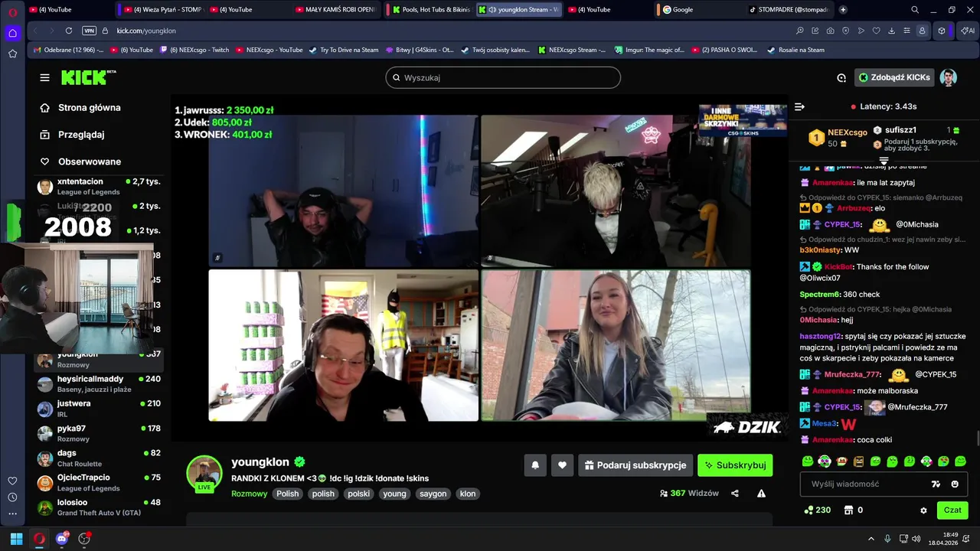
Task: Open heysiricallmaddy channel in sidebar
Action: pyautogui.click(x=99, y=384)
